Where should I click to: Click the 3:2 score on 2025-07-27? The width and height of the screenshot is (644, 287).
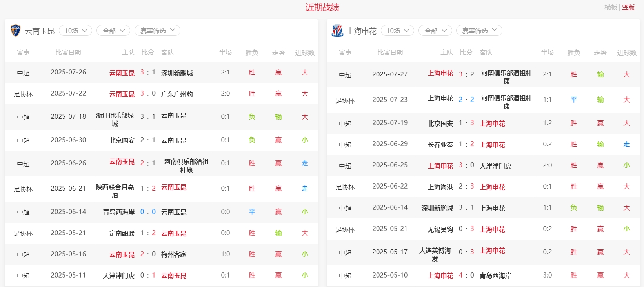pyautogui.click(x=466, y=74)
